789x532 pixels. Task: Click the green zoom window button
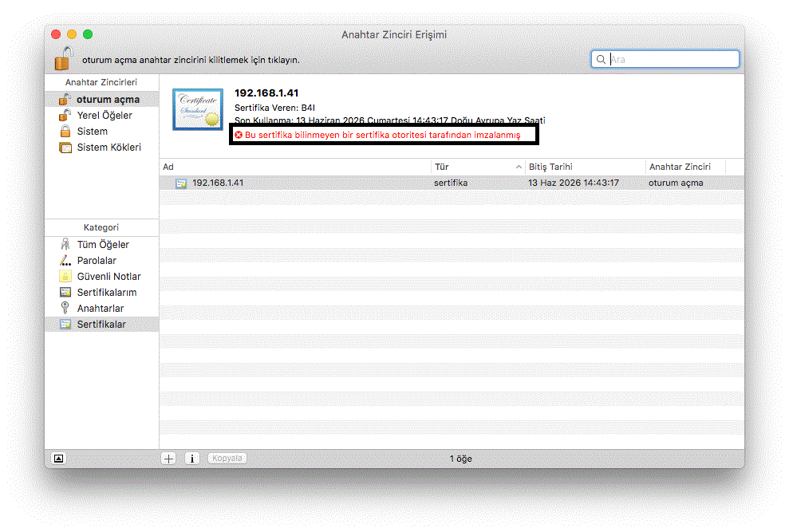click(x=88, y=34)
